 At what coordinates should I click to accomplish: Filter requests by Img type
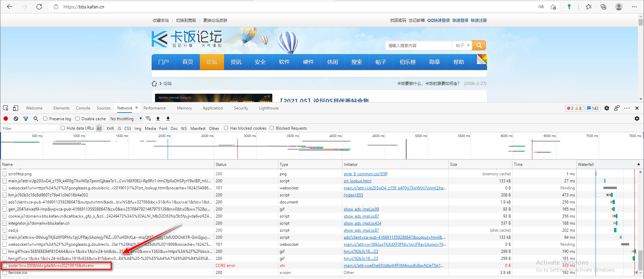tap(138, 128)
